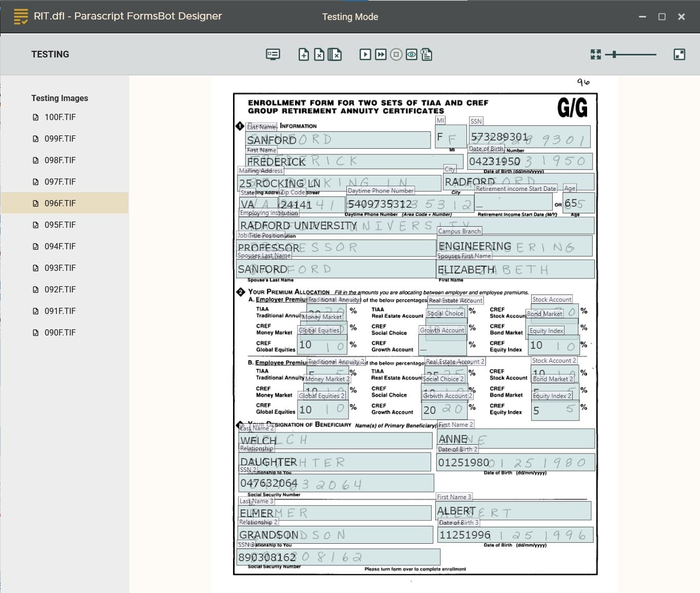This screenshot has height=593, width=700.
Task: Select the 096F.TIF testing image
Action: (65, 203)
